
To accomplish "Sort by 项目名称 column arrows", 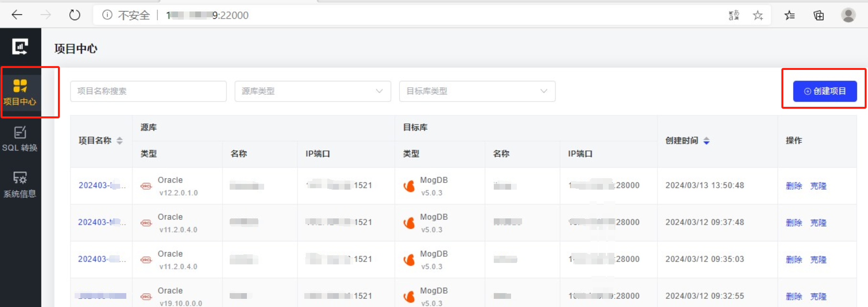I will [x=120, y=140].
